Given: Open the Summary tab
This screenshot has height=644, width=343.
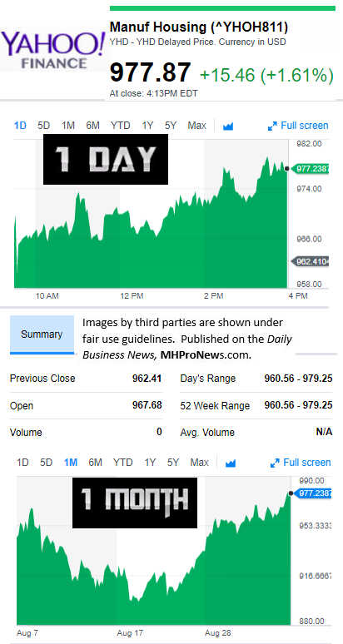Looking at the screenshot, I should pos(42,334).
